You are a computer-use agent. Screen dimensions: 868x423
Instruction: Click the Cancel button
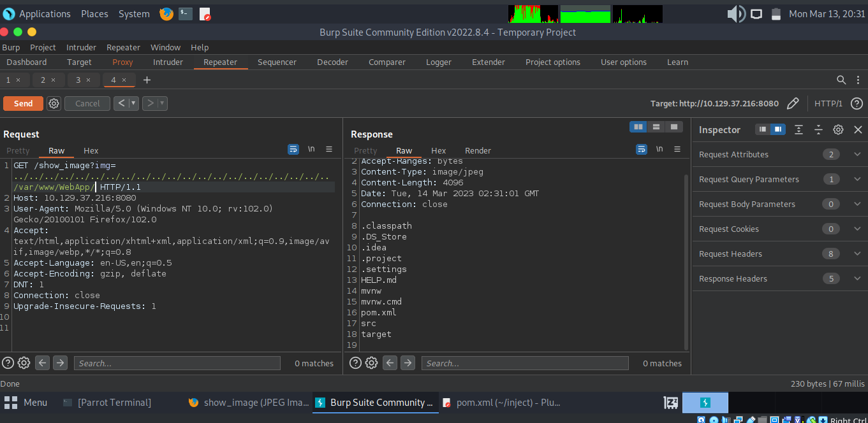click(x=87, y=103)
